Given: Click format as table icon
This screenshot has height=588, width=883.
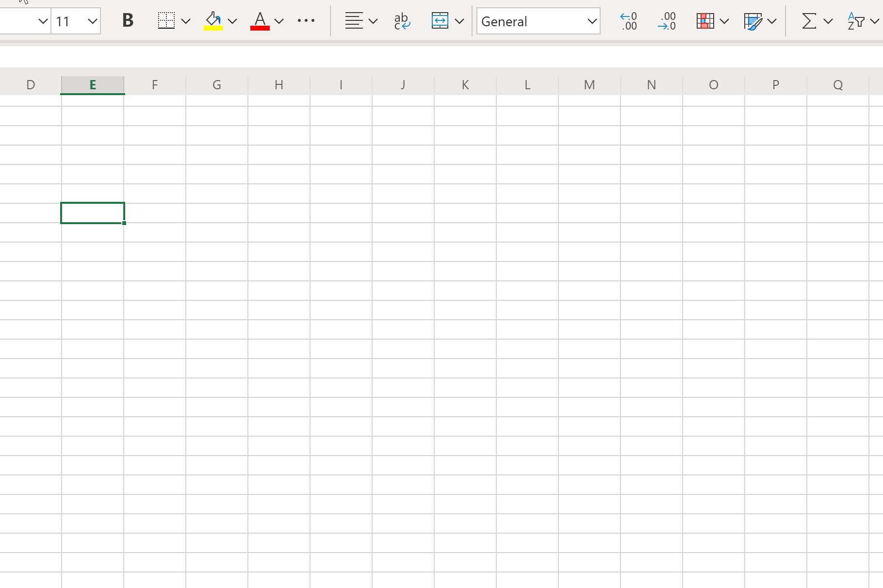Looking at the screenshot, I should [x=752, y=21].
